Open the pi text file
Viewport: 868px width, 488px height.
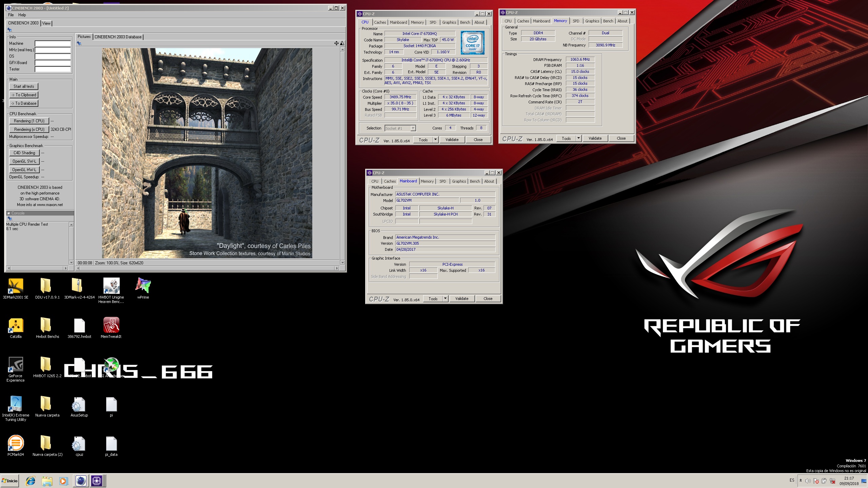click(x=111, y=406)
